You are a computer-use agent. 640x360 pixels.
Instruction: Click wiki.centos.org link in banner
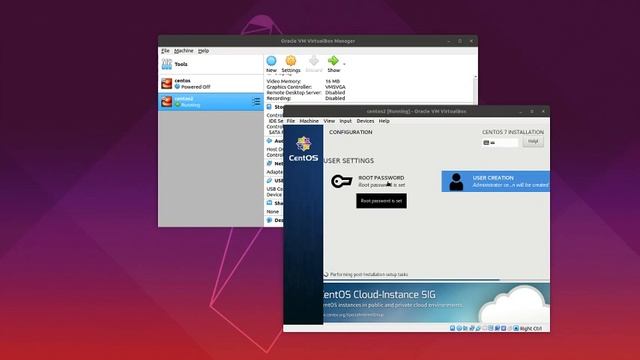(x=353, y=315)
